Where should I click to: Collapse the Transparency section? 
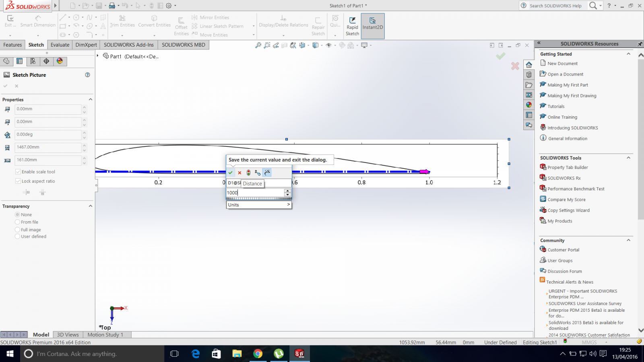90,206
